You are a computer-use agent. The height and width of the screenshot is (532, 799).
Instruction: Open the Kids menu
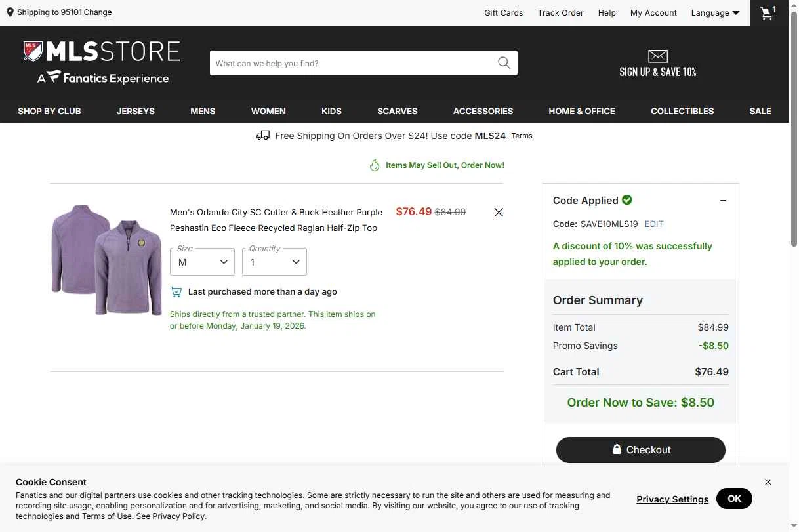[x=331, y=111]
